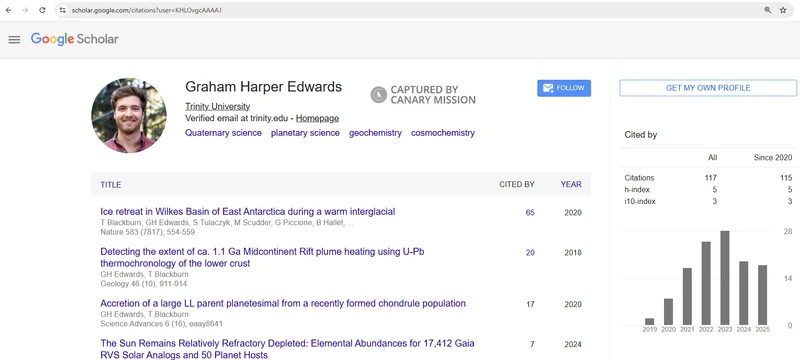Click the 'Verified email at trinity.edu' text

point(238,118)
